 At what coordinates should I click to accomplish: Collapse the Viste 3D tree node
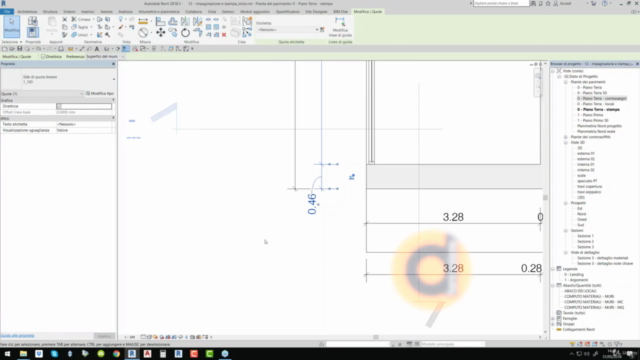pyautogui.click(x=566, y=142)
